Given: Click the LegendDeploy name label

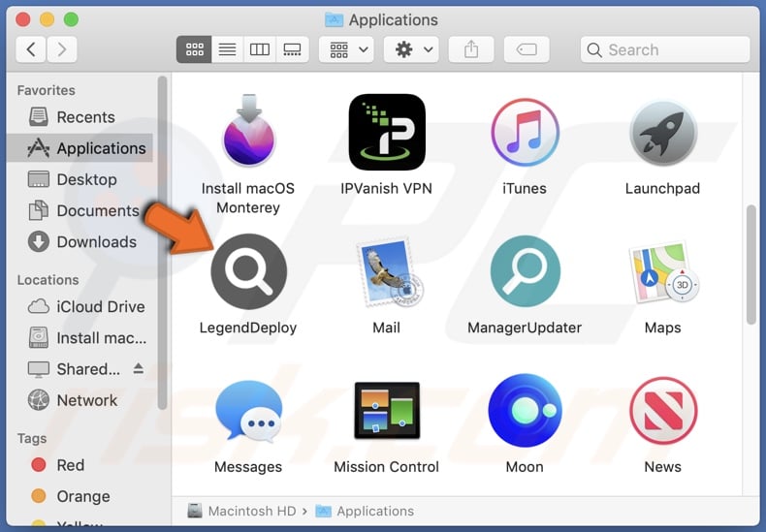Looking at the screenshot, I should (248, 328).
